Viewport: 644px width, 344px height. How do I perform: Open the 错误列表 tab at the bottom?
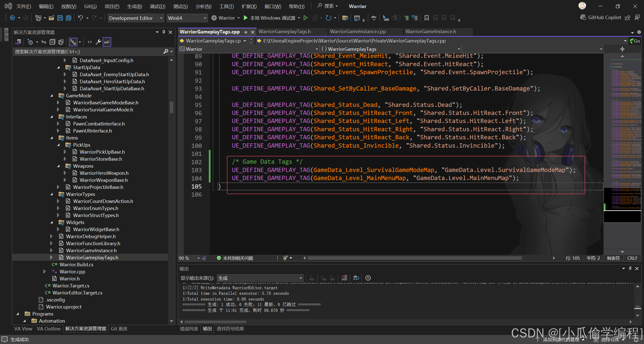pos(189,329)
